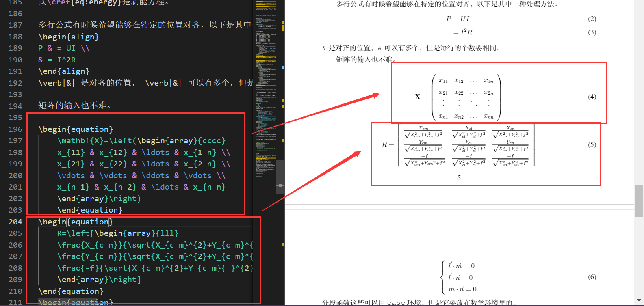Click \end{equation} on line 203
The width and height of the screenshot is (644, 306).
click(90, 210)
